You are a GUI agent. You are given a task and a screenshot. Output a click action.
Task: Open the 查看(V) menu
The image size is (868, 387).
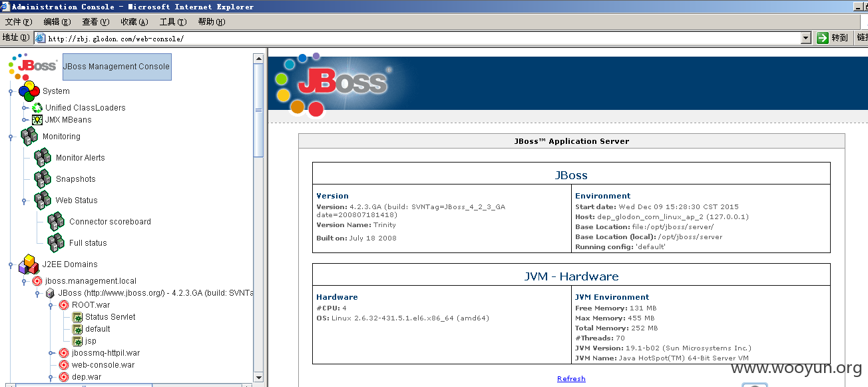pyautogui.click(x=95, y=22)
